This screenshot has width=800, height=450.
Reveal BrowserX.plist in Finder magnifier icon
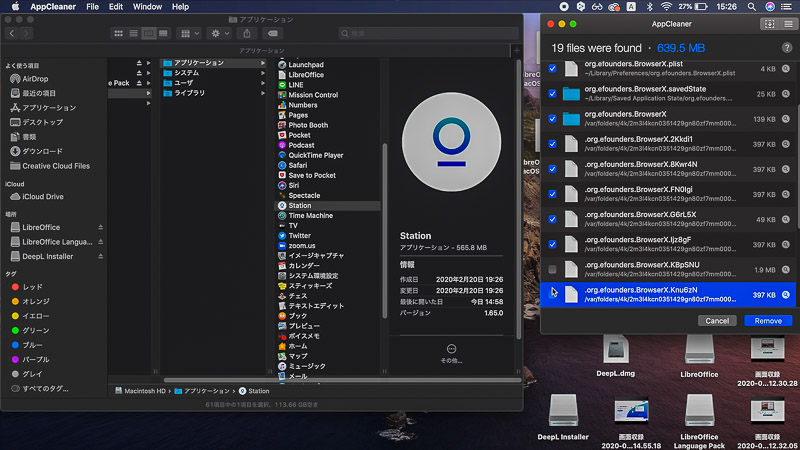coord(786,68)
